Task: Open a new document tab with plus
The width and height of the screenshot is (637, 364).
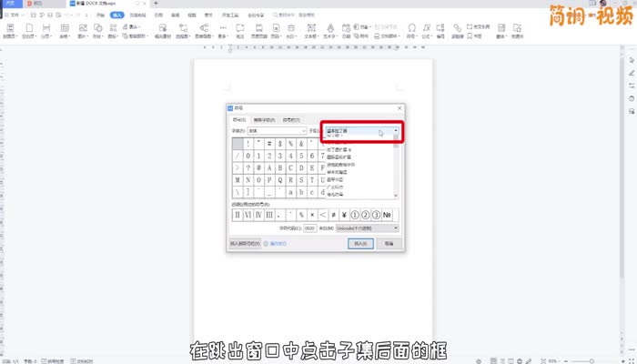Action: click(x=156, y=4)
